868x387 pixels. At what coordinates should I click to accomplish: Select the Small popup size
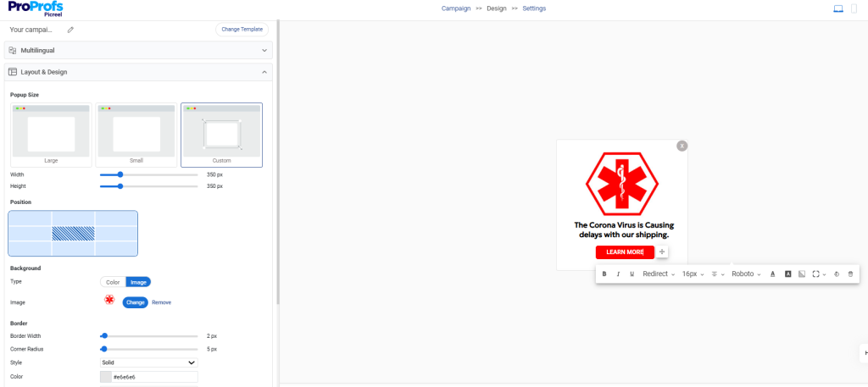[136, 135]
